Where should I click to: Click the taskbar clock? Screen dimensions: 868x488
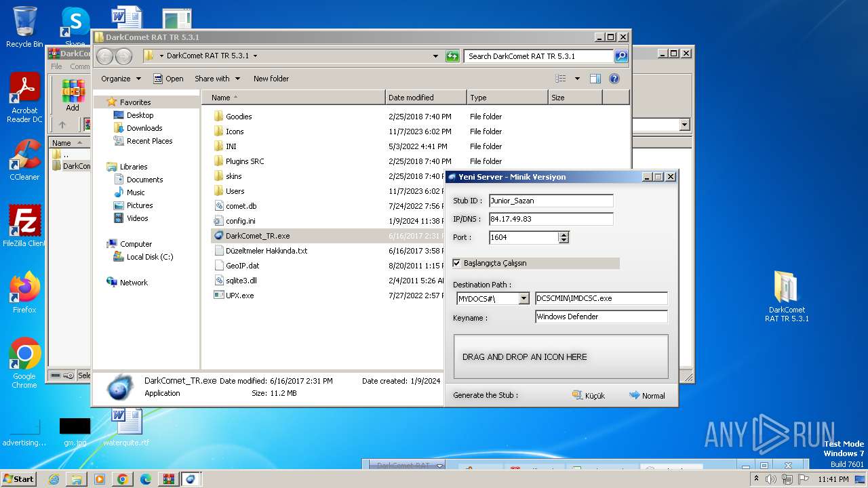833,479
